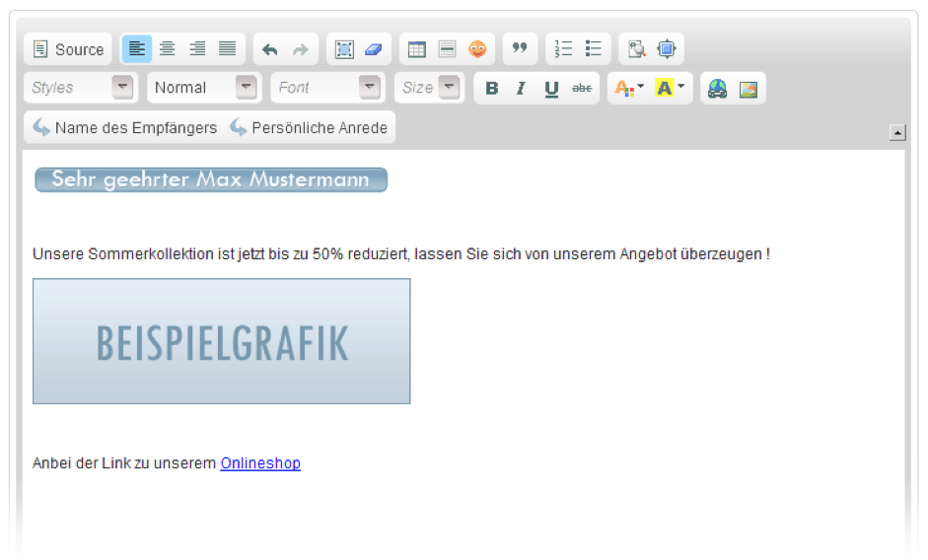
Task: Open the Onlineshop link
Action: [260, 463]
